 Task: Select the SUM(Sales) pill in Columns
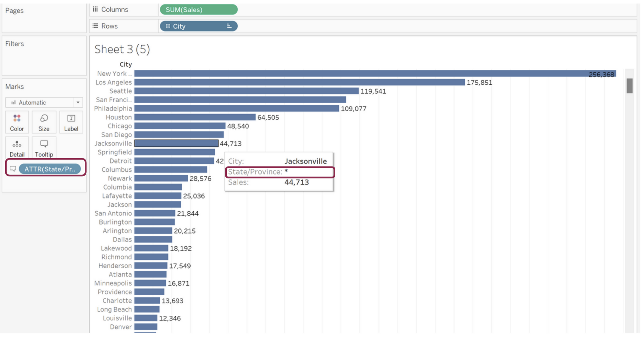pyautogui.click(x=198, y=10)
